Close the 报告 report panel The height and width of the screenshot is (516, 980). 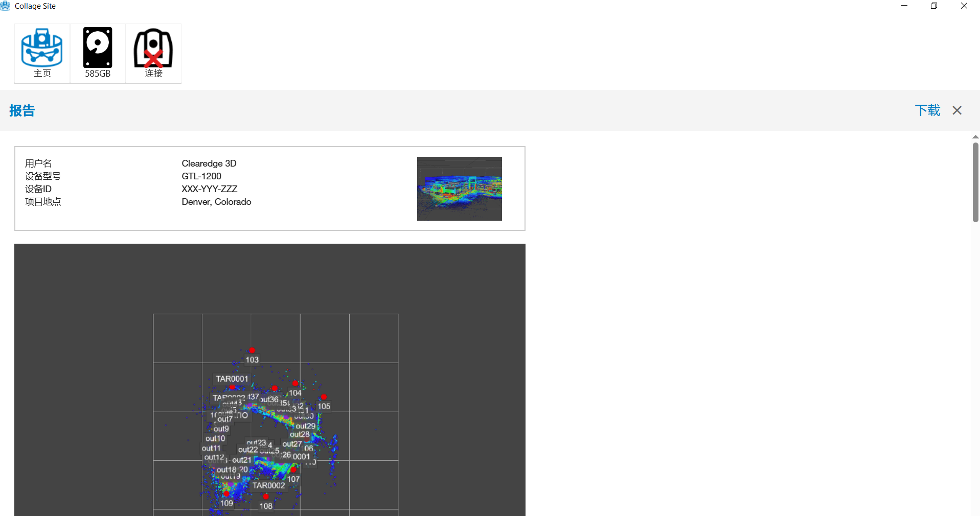957,110
